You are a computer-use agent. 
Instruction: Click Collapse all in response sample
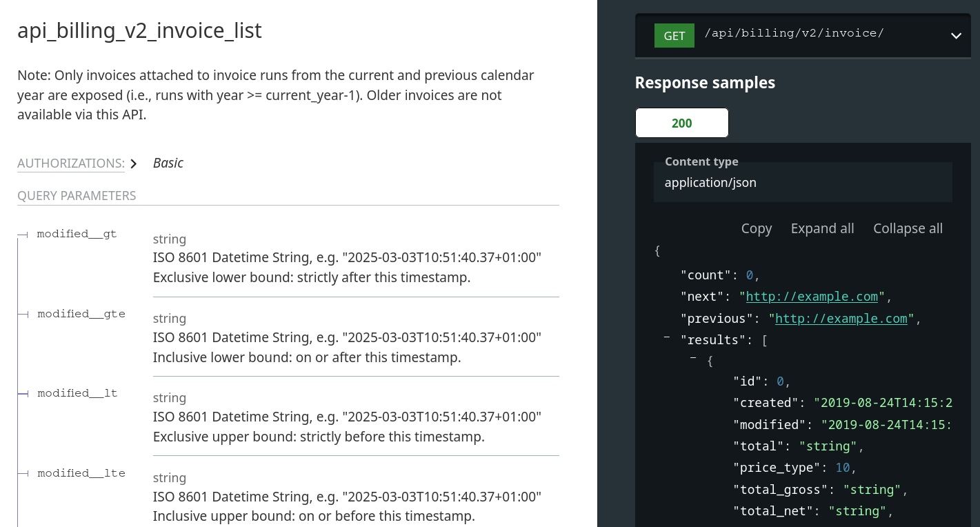point(908,228)
